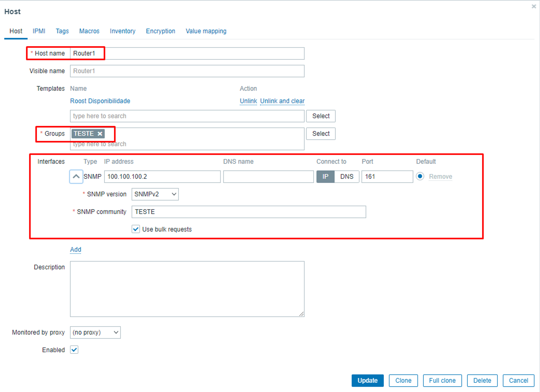Click the Update button
This screenshot has width=540, height=392.
click(367, 380)
